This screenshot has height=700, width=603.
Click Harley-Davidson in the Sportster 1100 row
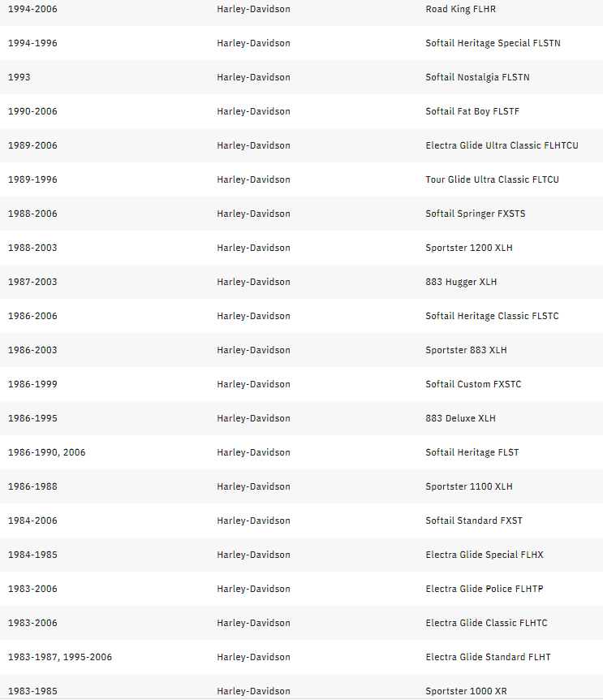[253, 486]
